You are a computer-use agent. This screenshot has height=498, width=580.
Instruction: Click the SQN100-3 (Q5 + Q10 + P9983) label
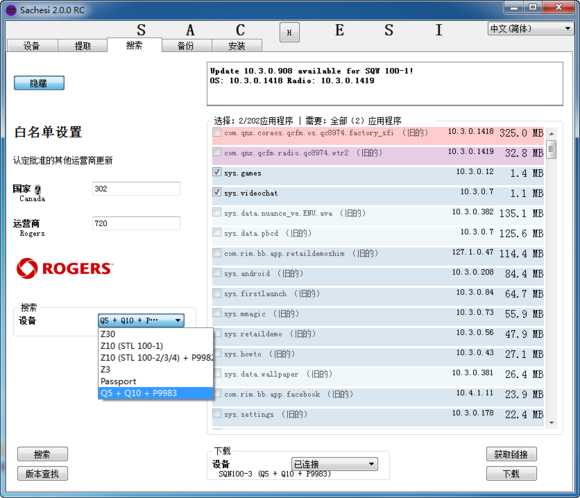[x=274, y=474]
